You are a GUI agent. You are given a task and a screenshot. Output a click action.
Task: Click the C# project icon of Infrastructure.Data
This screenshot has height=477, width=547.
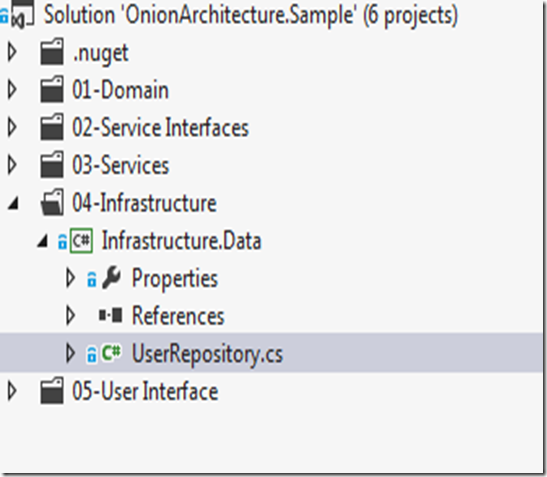[81, 240]
